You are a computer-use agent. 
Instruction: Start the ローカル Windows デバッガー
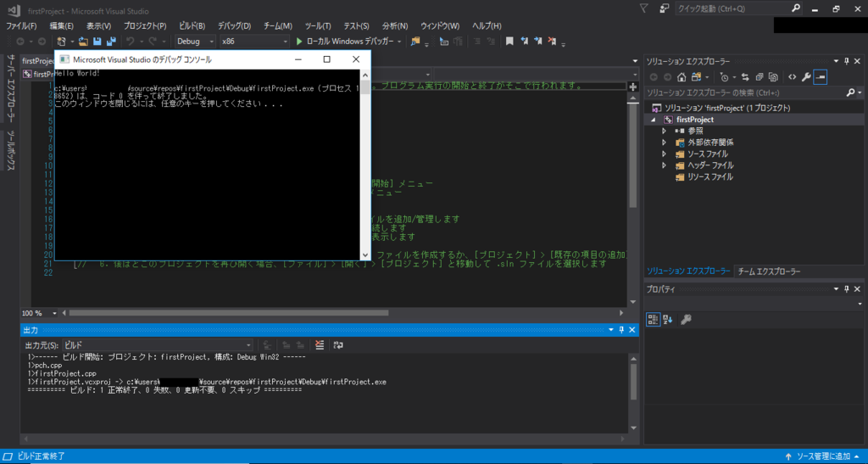point(344,42)
